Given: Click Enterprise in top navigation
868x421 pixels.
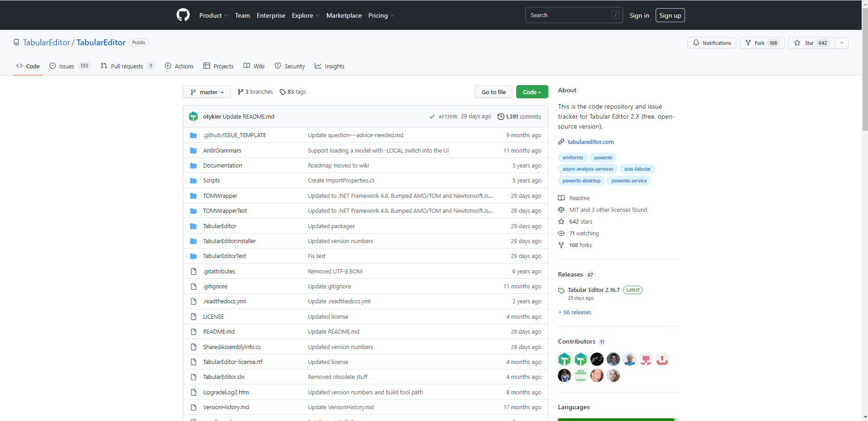Looking at the screenshot, I should [271, 15].
